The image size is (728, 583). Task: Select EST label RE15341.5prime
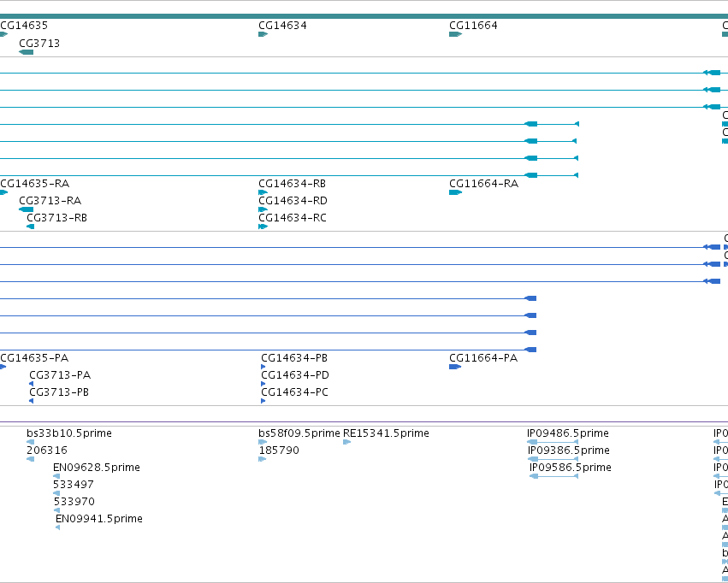point(387,433)
